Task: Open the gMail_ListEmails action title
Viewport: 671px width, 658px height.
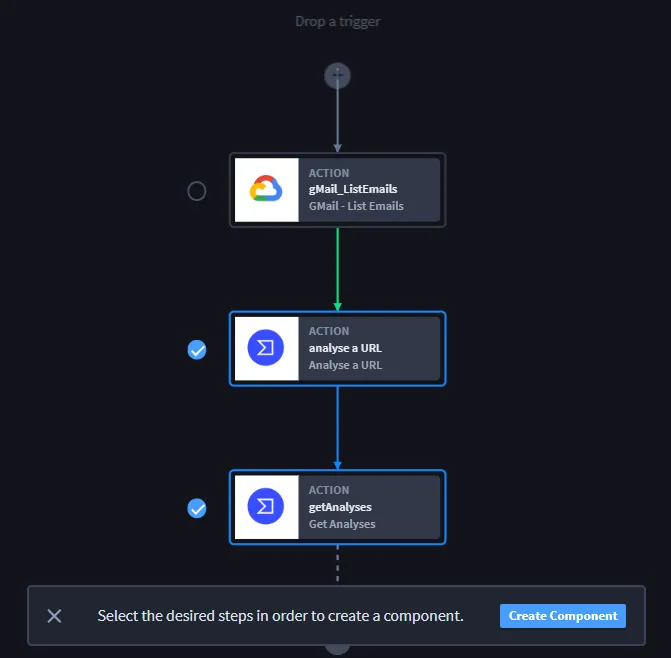Action: point(353,189)
